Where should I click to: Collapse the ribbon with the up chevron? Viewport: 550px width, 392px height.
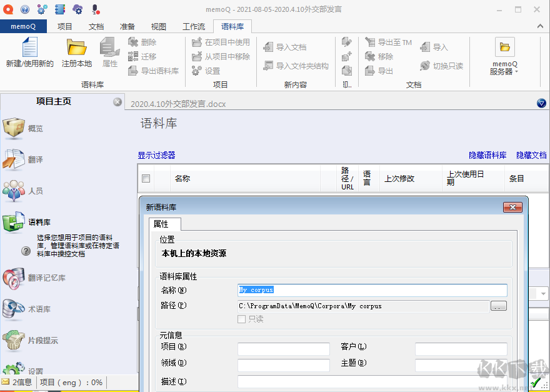(x=540, y=26)
